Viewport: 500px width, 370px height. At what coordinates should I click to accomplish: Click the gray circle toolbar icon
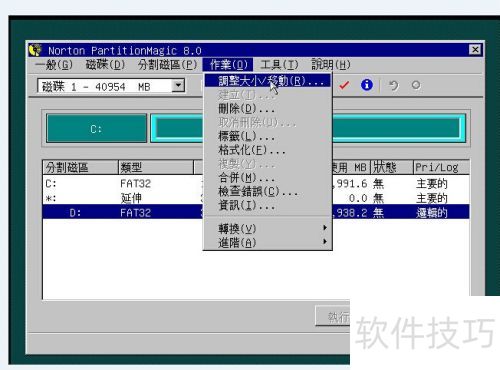click(x=416, y=85)
